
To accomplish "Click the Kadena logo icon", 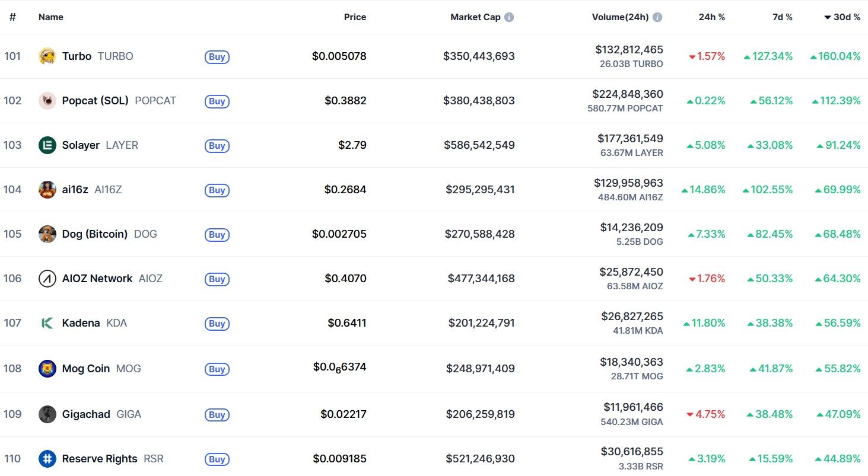I will 47,323.
